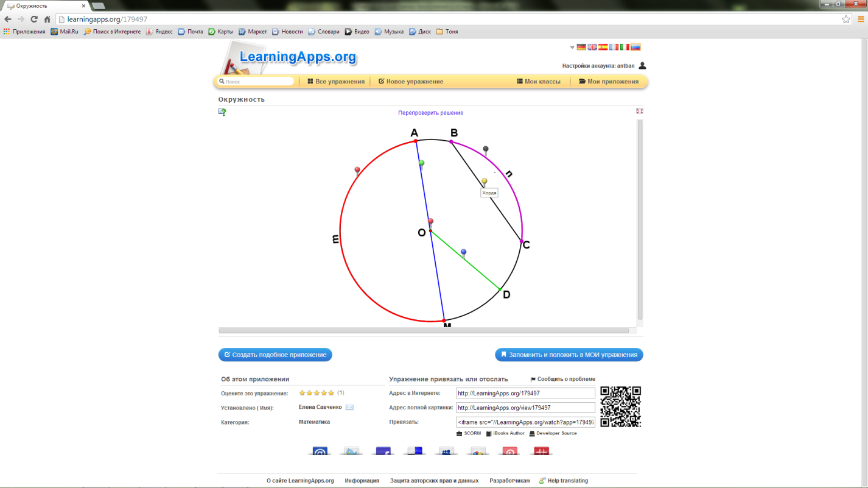Click the account user silhouette icon

point(642,65)
